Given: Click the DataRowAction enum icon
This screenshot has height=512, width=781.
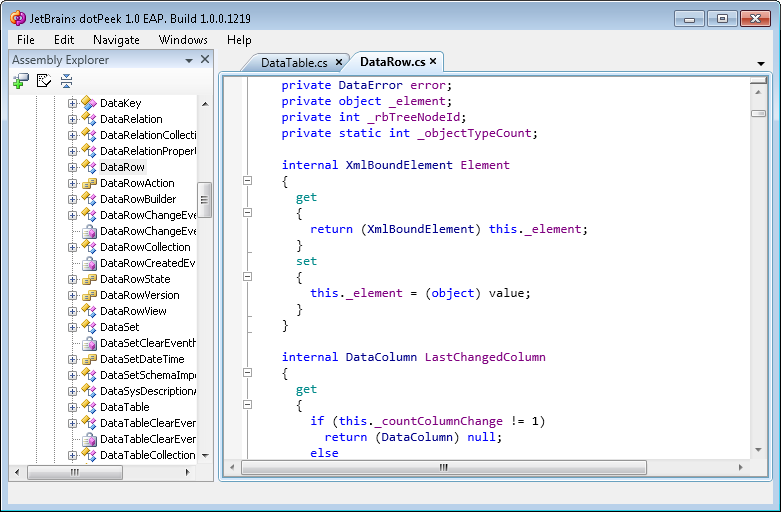Looking at the screenshot, I should click(89, 183).
